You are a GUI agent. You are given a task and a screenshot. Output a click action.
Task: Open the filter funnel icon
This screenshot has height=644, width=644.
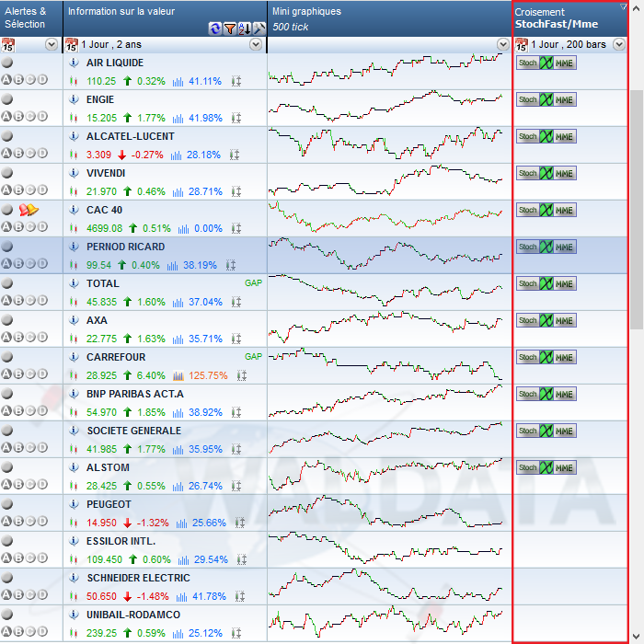click(x=230, y=29)
